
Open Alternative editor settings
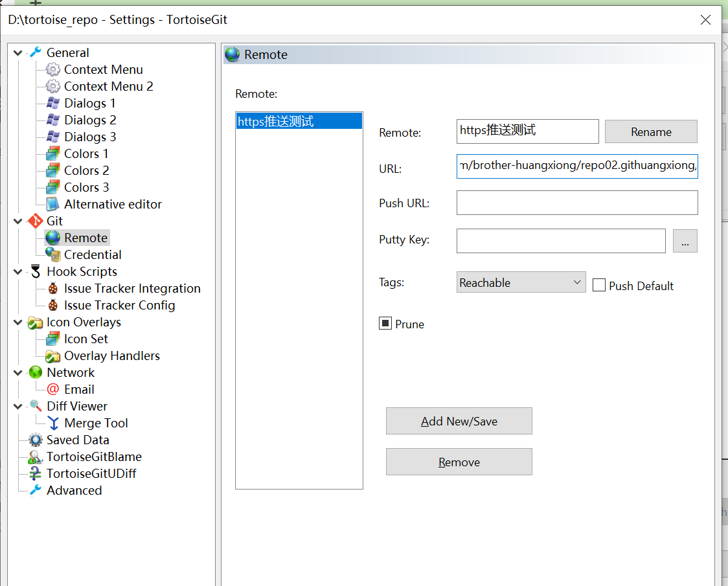click(113, 205)
